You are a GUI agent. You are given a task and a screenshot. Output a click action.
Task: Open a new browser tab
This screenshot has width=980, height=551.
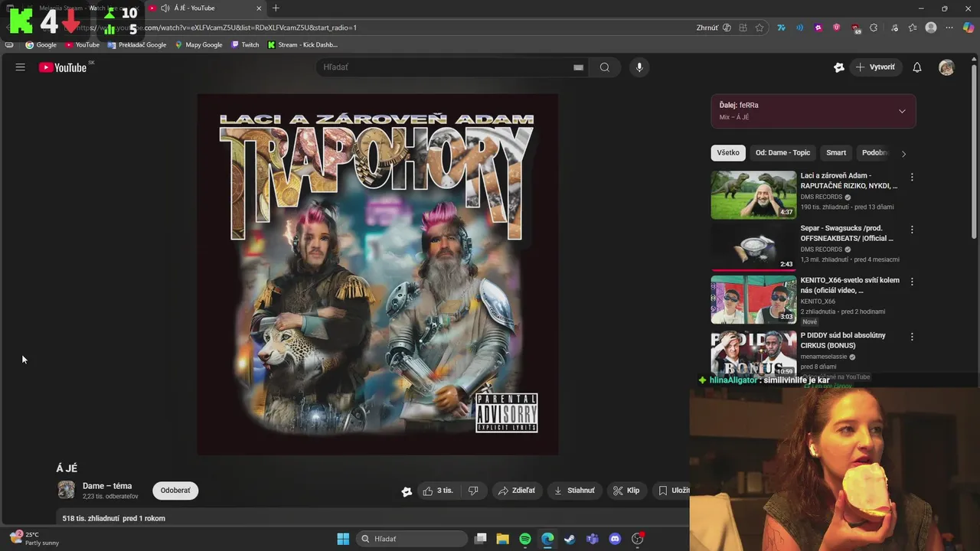276,8
